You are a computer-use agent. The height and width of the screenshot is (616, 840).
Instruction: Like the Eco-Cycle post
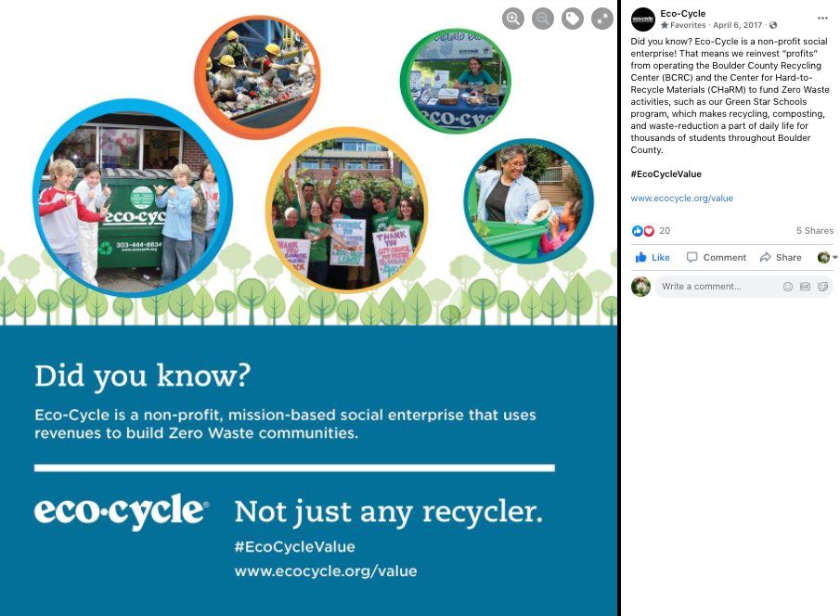[653, 258]
